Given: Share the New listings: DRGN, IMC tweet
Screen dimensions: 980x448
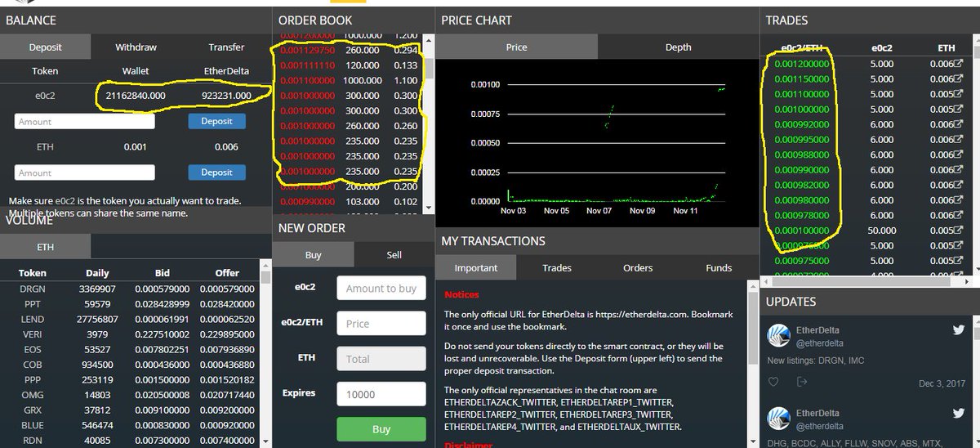Looking at the screenshot, I should [802, 382].
